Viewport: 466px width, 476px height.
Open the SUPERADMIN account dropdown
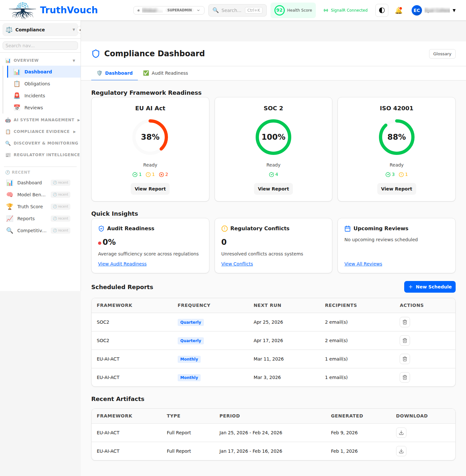pyautogui.click(x=169, y=10)
